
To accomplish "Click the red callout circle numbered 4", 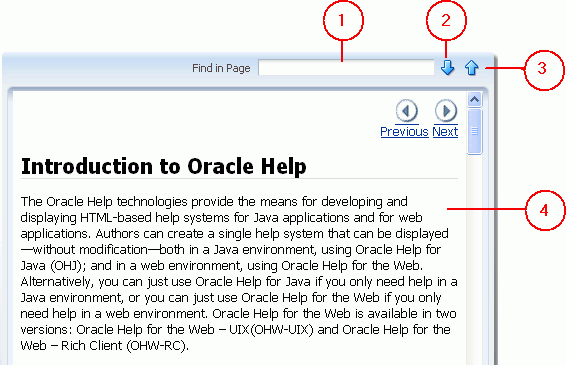I will [x=544, y=210].
